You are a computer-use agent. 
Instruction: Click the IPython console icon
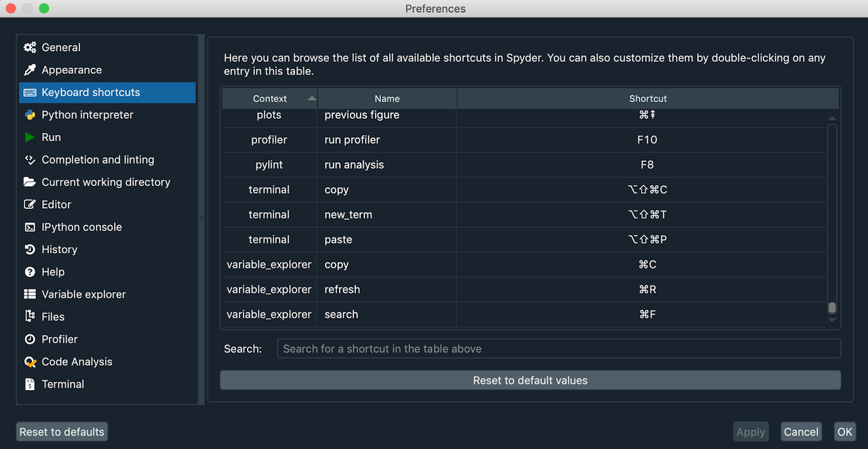[x=30, y=227]
